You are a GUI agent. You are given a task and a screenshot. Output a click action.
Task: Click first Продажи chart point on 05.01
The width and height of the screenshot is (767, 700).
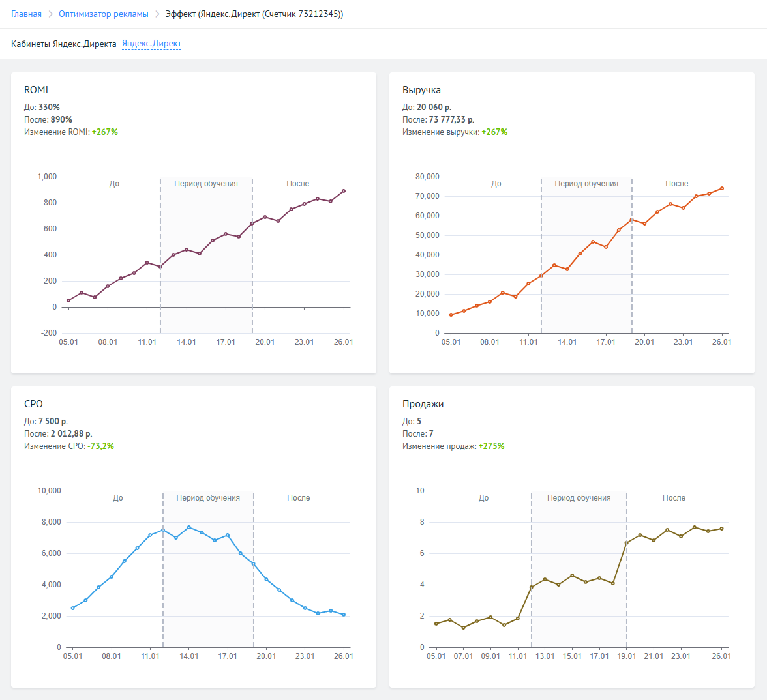436,624
